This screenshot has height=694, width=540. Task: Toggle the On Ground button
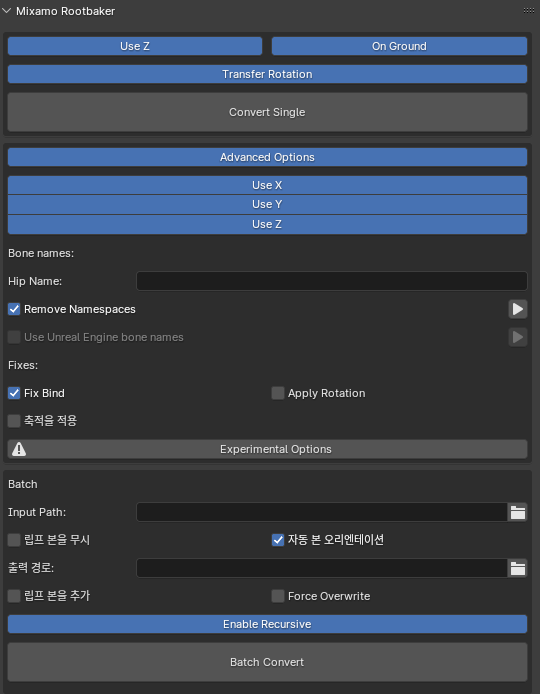point(399,46)
